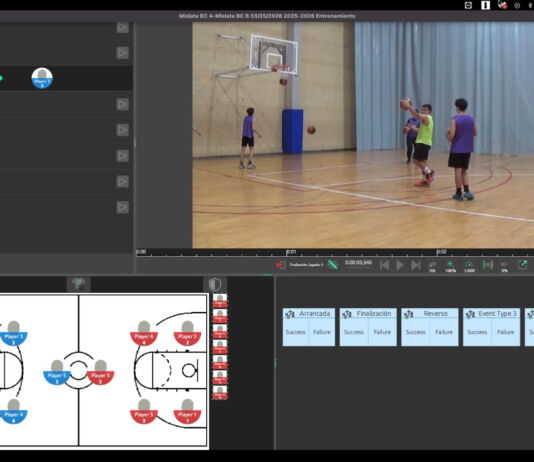Click the red close-loaded-event icon in player bar
The image size is (534, 462).
[281, 265]
